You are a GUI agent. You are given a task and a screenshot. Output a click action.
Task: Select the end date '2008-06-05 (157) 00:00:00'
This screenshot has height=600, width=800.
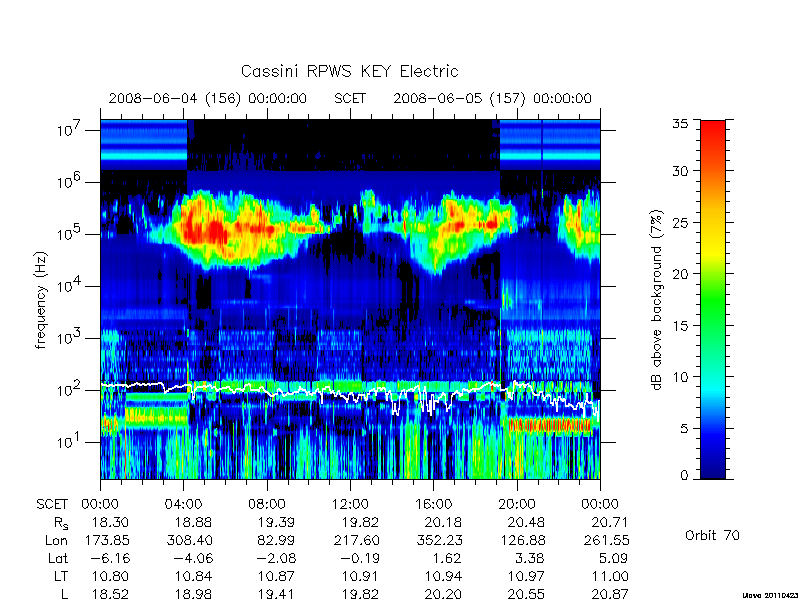(492, 98)
